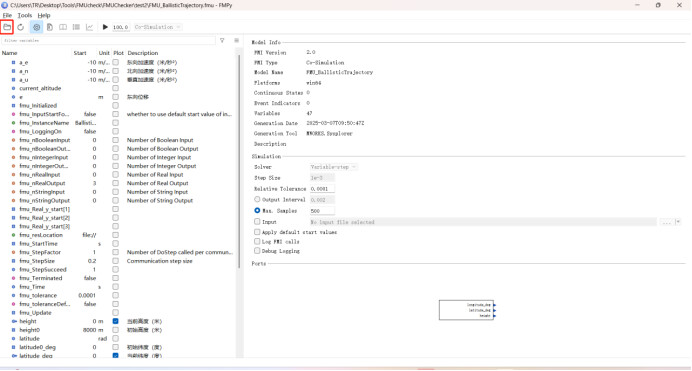Click the Start column header
Screen dimensions: 692x371
coord(80,53)
